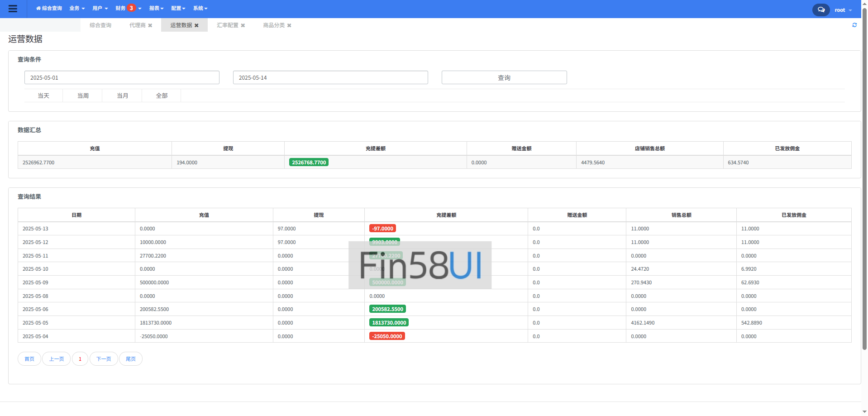Click the 综合查询 home menu item

point(49,8)
